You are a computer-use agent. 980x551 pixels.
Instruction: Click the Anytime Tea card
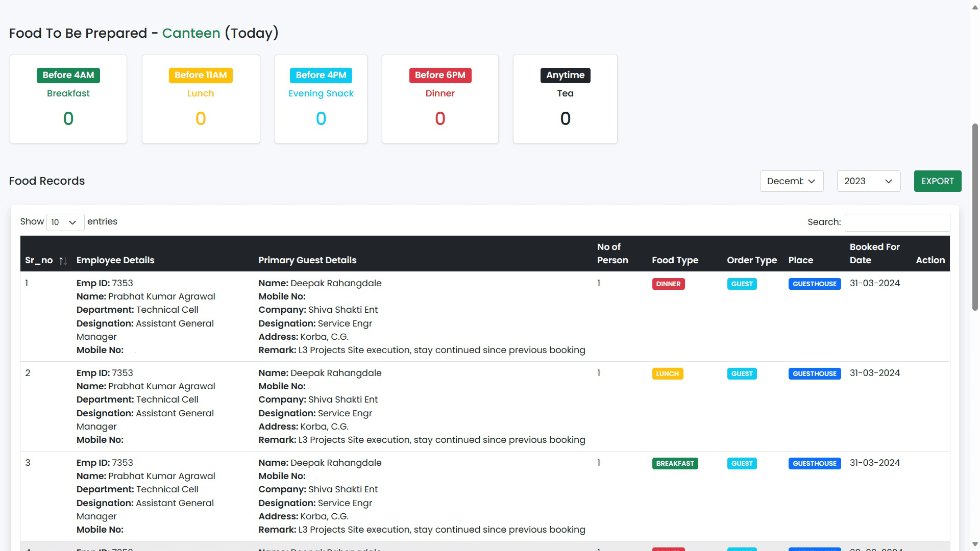(x=565, y=99)
